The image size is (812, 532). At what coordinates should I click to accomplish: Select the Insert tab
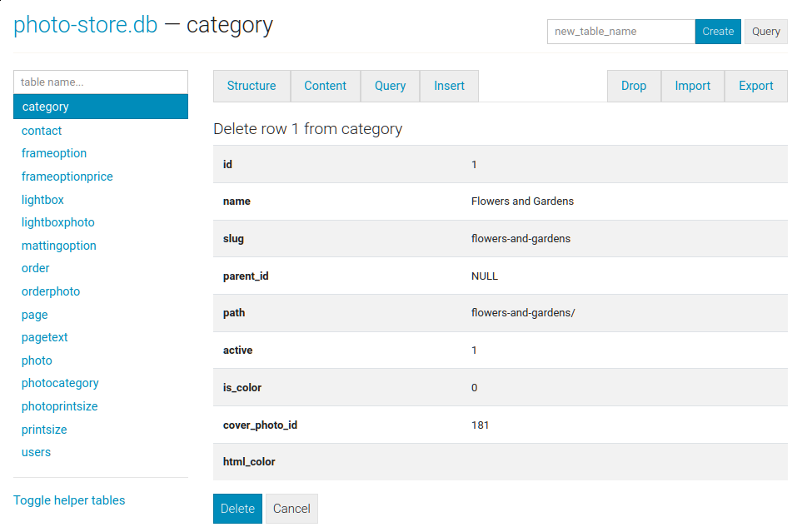tap(449, 86)
